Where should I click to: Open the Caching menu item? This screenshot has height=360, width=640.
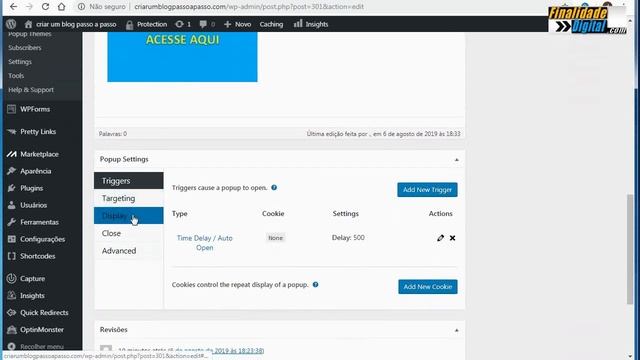click(x=271, y=24)
